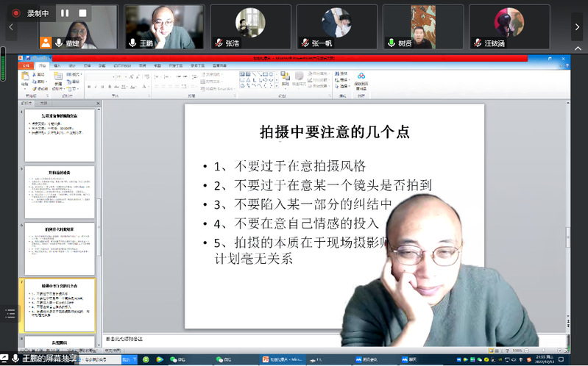This screenshot has width=588, height=366.
Task: Toggle bold formatting in the ribbon
Action: click(88, 87)
